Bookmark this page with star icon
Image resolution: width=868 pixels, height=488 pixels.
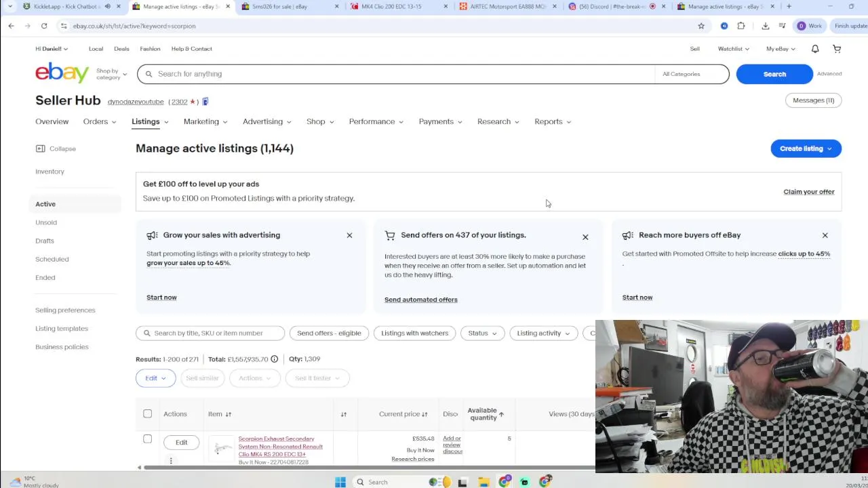click(701, 26)
